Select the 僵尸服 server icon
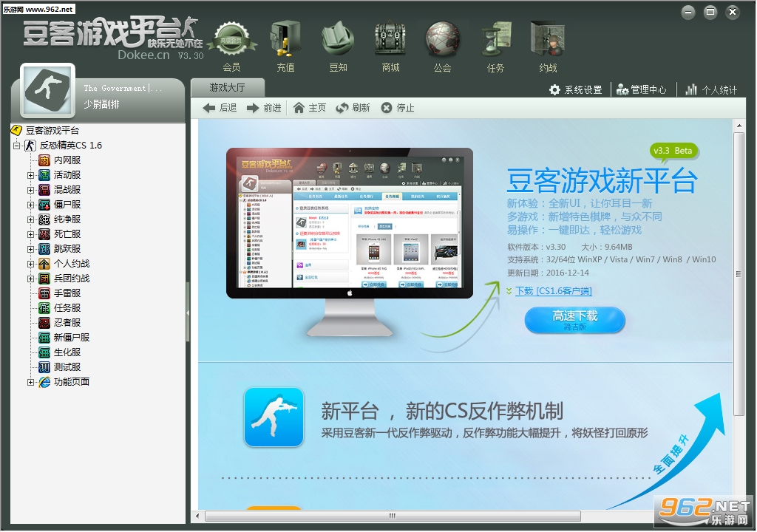Image resolution: width=757 pixels, height=532 pixels. [44, 205]
